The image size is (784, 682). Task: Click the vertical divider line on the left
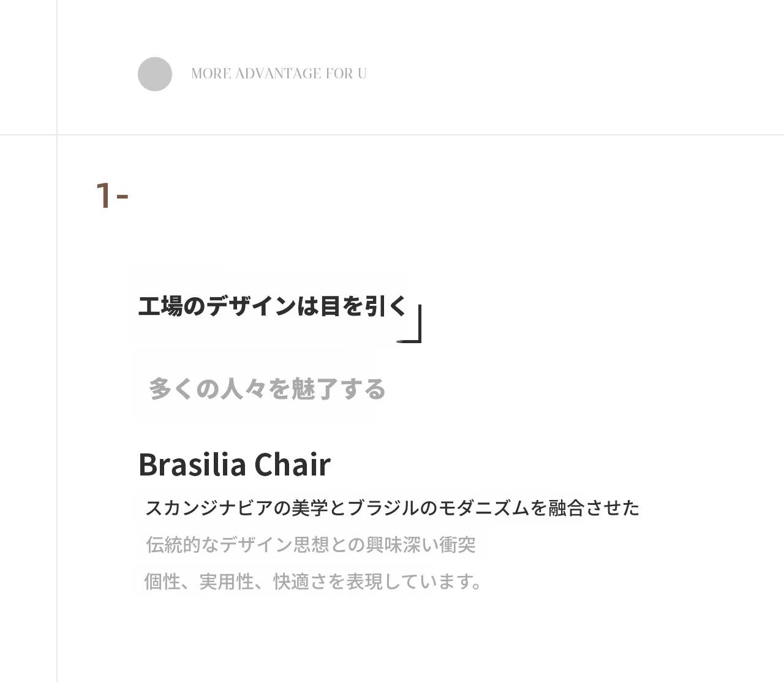pyautogui.click(x=57, y=341)
